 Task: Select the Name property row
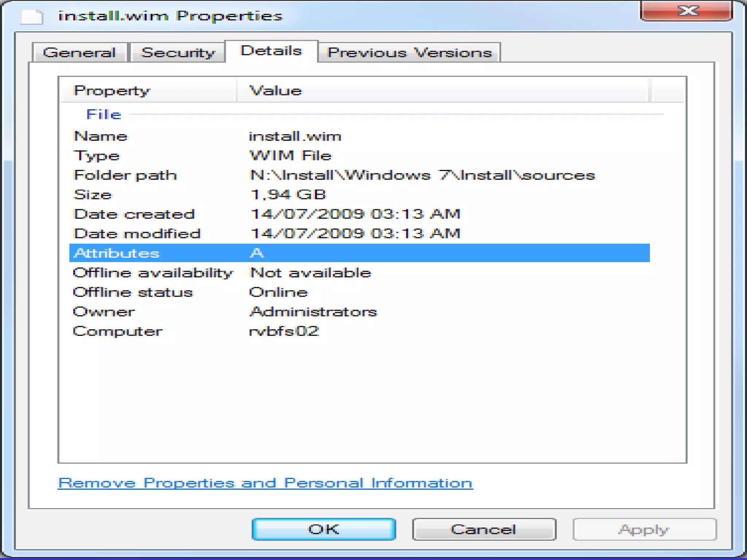pyautogui.click(x=359, y=136)
